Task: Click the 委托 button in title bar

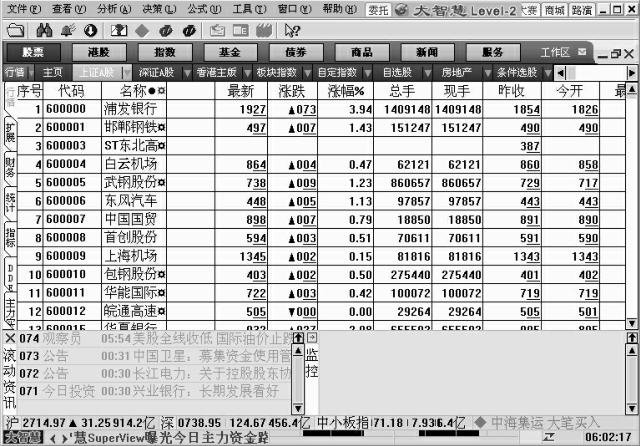Action: [378, 10]
